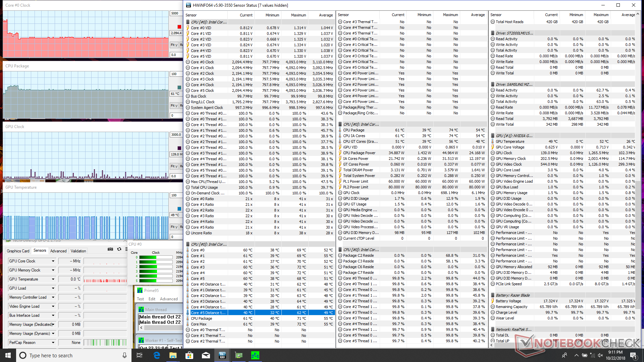This screenshot has width=644, height=362.
Task: Click the GPU-Z refresh icon
Action: (119, 249)
